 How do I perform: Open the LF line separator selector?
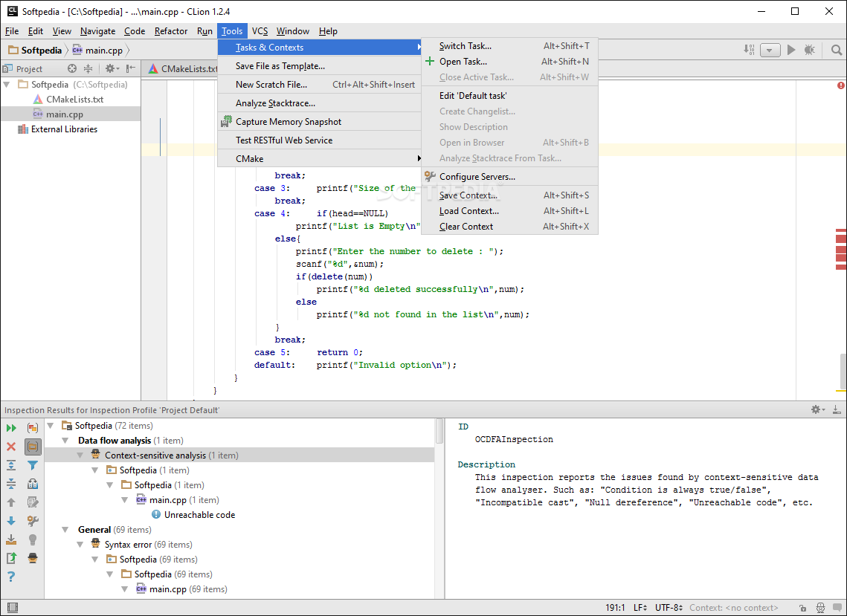click(x=640, y=608)
